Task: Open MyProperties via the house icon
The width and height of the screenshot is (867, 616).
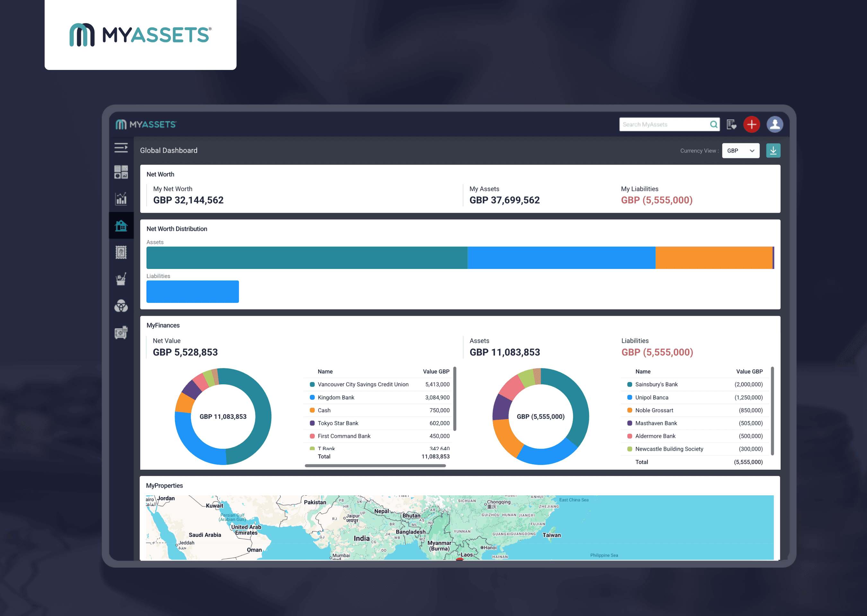Action: (121, 226)
